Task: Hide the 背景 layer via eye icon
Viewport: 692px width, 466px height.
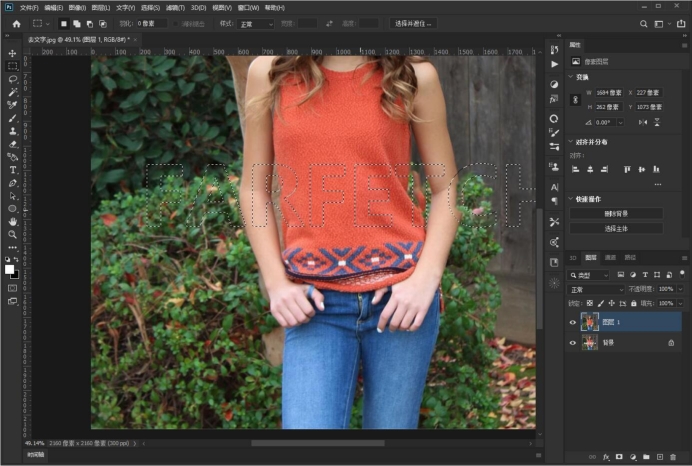Action: (573, 343)
